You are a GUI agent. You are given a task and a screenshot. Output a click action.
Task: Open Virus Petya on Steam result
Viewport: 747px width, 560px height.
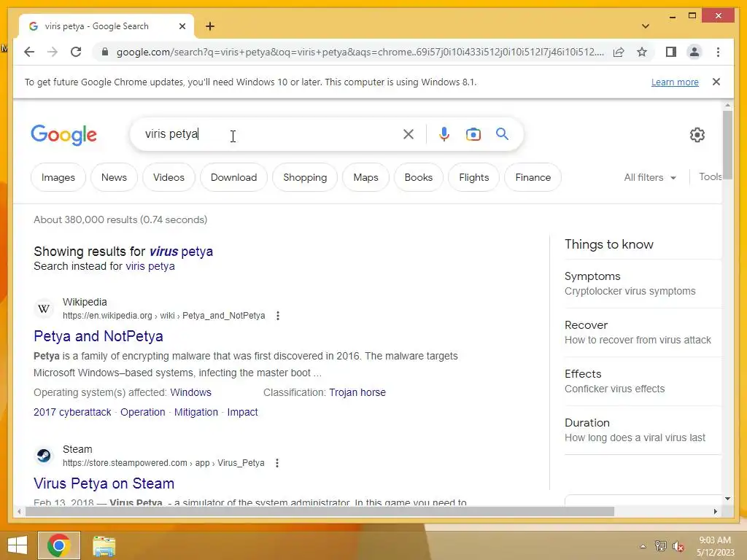click(x=104, y=483)
